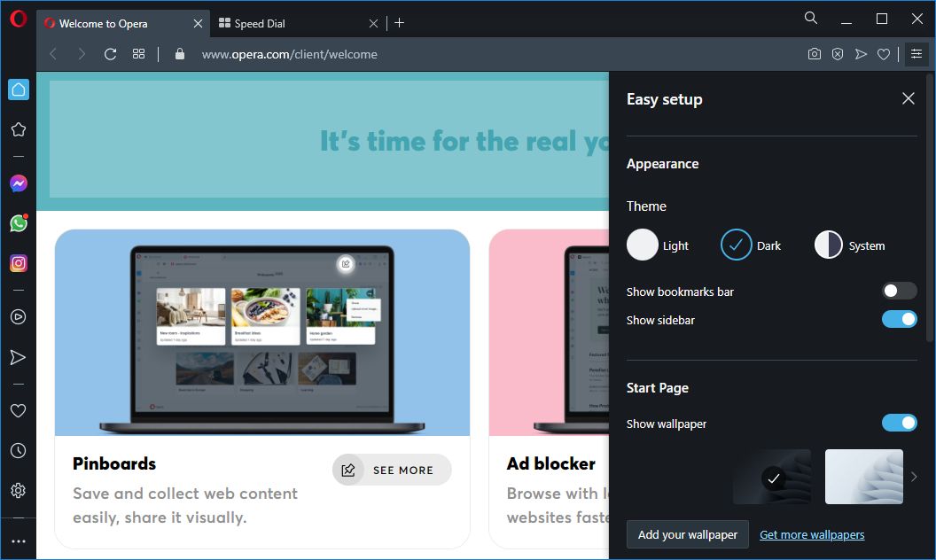Choose the light wallpaper thumbnail

(x=864, y=477)
